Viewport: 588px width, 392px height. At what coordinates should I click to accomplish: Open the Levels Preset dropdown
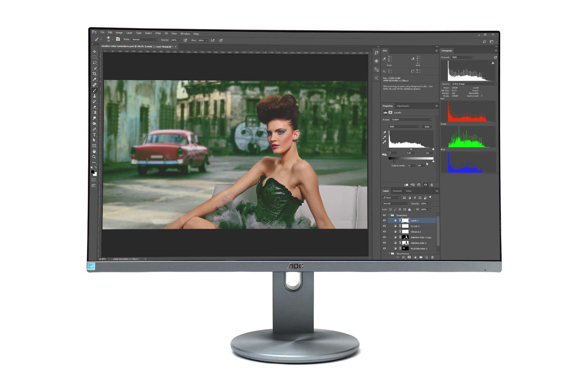pos(411,119)
